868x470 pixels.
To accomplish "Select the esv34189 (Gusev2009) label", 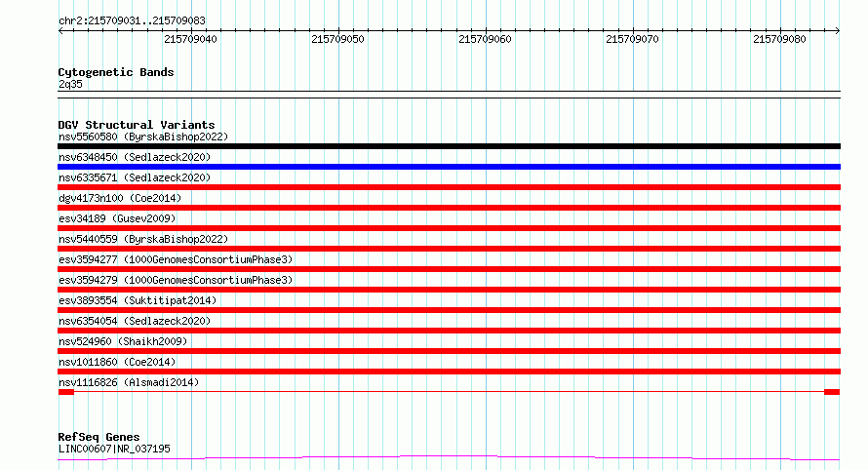I will click(117, 218).
